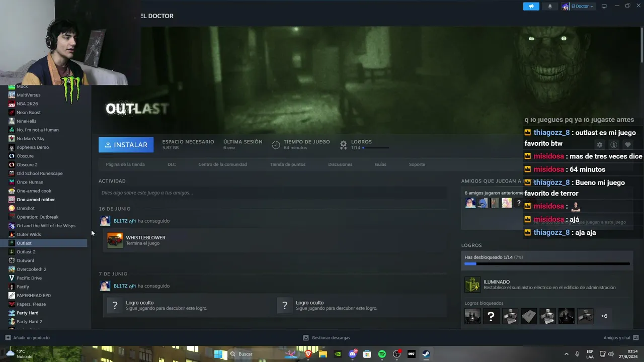The height and width of the screenshot is (362, 644).
Task: Open BL1TZ profile link on 7 de junio
Action: point(125,286)
